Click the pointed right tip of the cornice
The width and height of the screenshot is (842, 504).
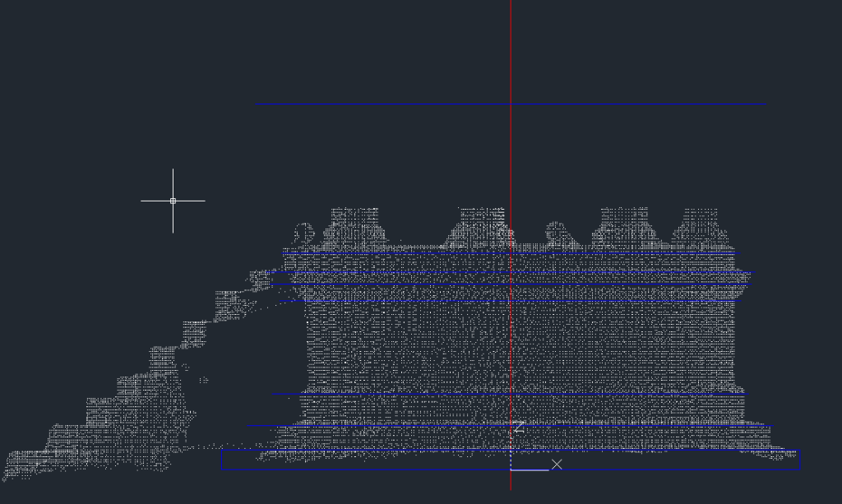751,272
